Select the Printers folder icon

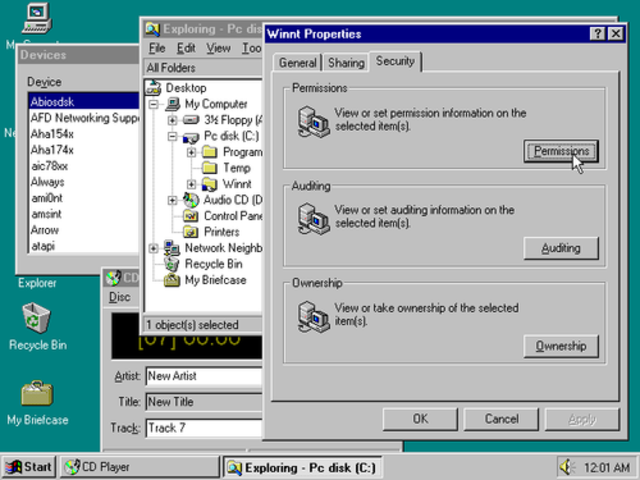[x=191, y=232]
